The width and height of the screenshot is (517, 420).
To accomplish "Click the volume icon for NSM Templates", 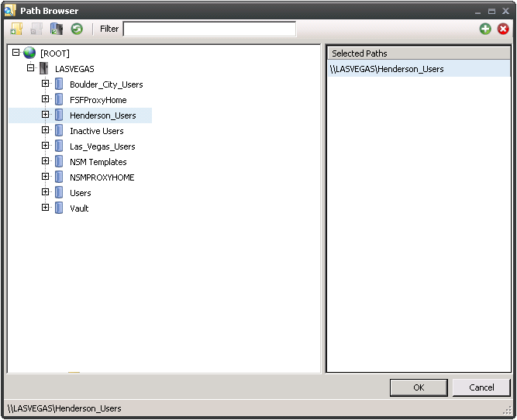I will [59, 161].
